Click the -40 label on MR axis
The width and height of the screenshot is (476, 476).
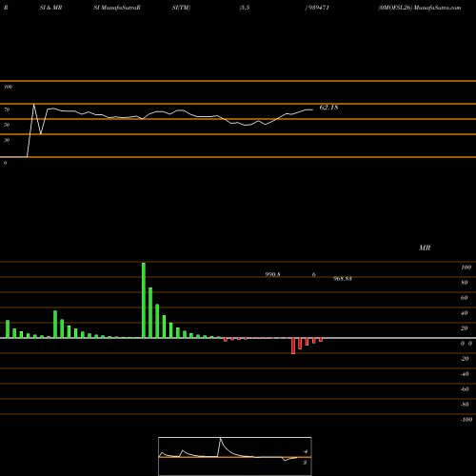pyautogui.click(x=465, y=374)
